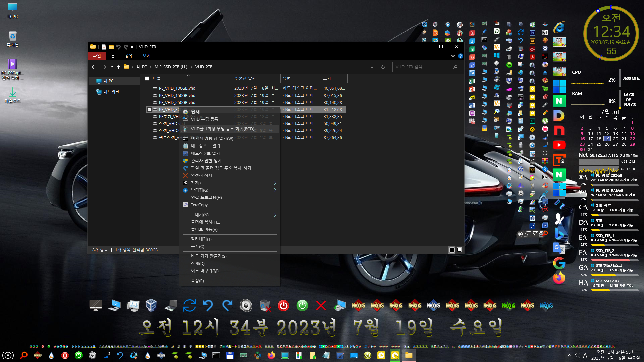Image resolution: width=644 pixels, height=362 pixels.
Task: Choose TeraCopy... in context menu
Action: [230, 205]
